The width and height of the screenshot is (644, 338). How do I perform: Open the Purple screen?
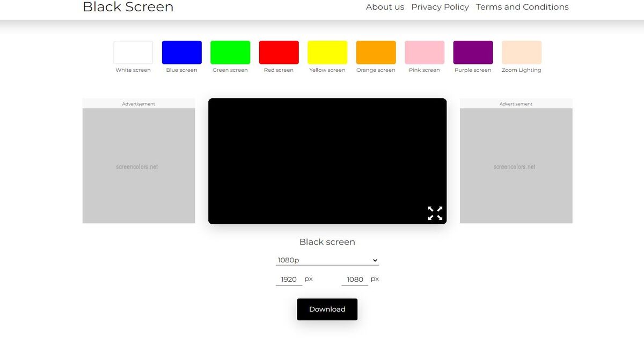click(x=473, y=52)
